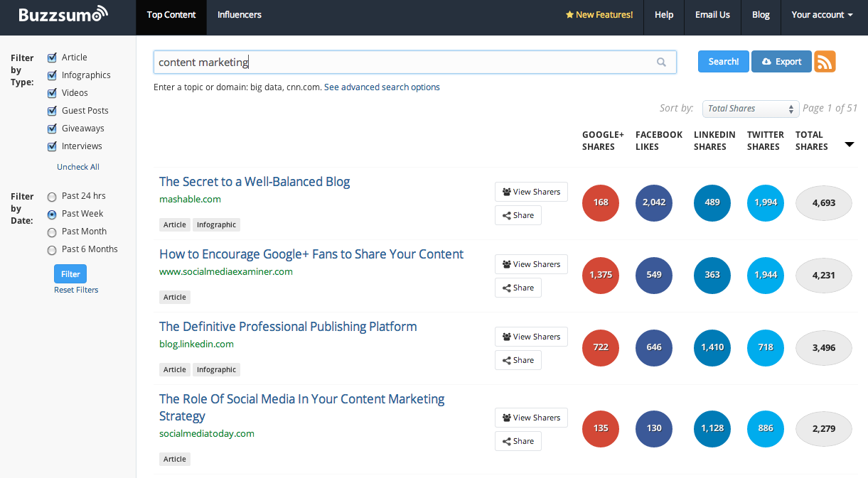Click Twitter shares circle showing 1,944
This screenshot has height=478, width=868.
click(766, 275)
